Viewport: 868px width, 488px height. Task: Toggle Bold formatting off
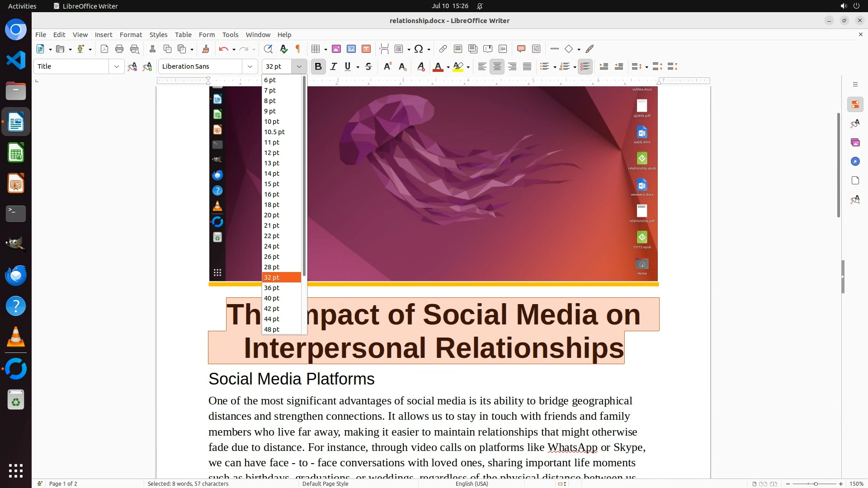click(318, 67)
